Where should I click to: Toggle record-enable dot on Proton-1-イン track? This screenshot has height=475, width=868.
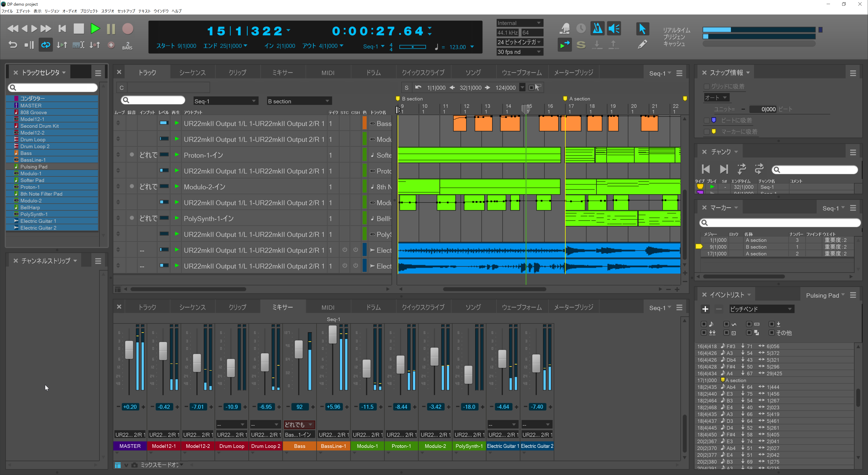132,155
